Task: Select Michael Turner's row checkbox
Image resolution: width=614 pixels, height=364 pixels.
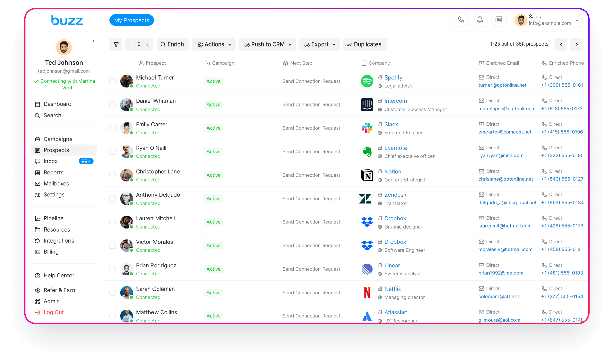Action: (113, 81)
